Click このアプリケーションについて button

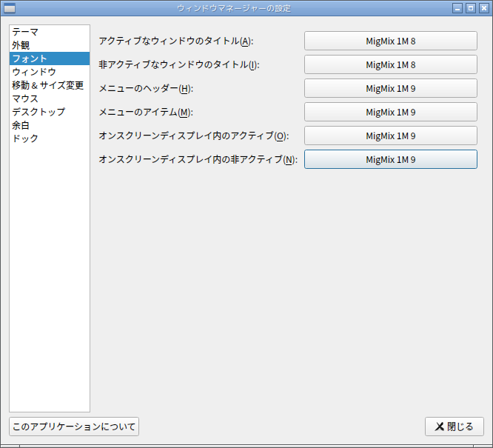(74, 427)
